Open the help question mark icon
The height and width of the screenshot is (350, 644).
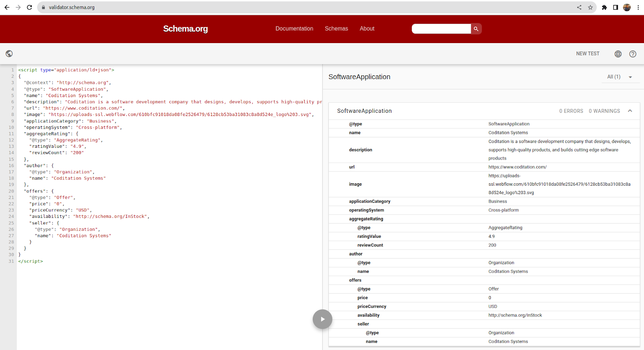tap(633, 54)
